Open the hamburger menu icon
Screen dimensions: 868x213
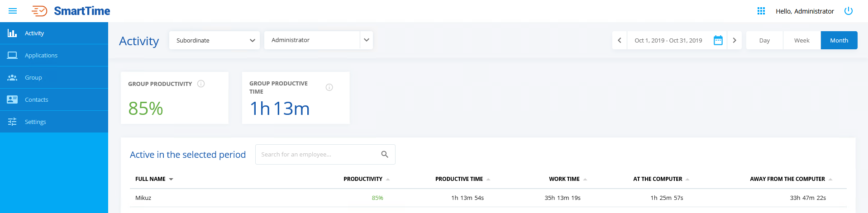pos(13,11)
